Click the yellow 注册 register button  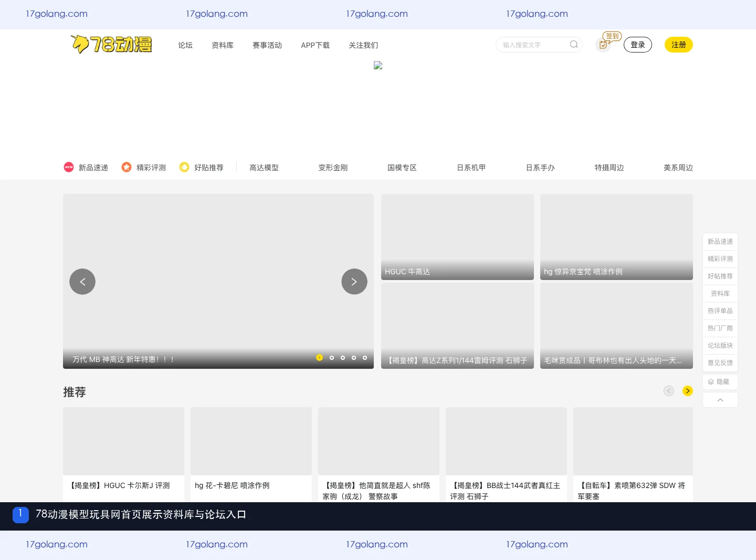pos(679,45)
